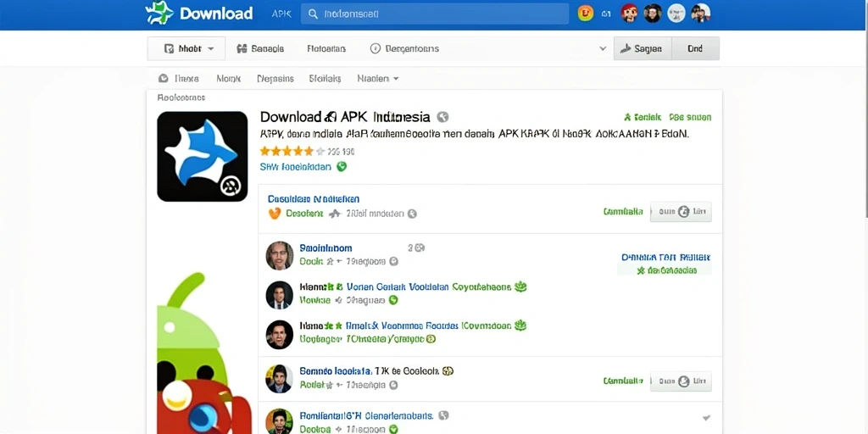
Task: Open the avatar next to Romifenta
Action: pos(280,422)
